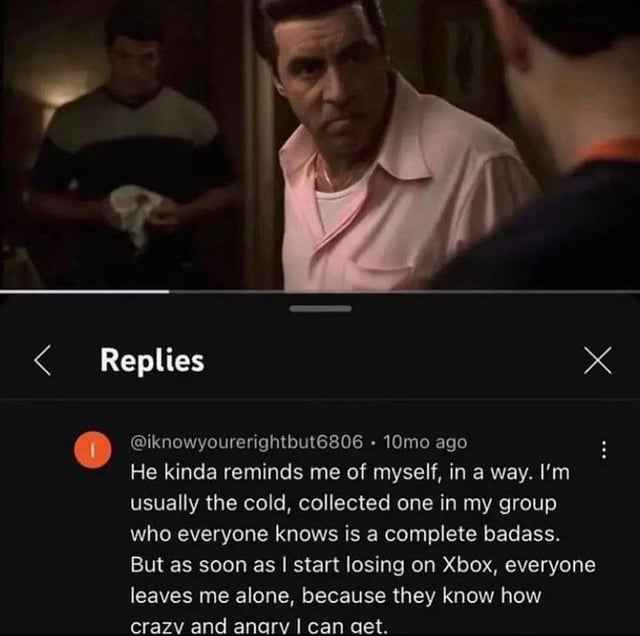This screenshot has height=636, width=640.
Task: Click the end of the played progress bar
Action: [169, 291]
